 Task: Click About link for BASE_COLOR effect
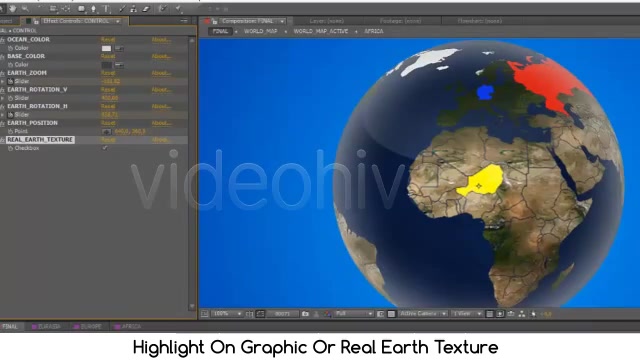(161, 56)
